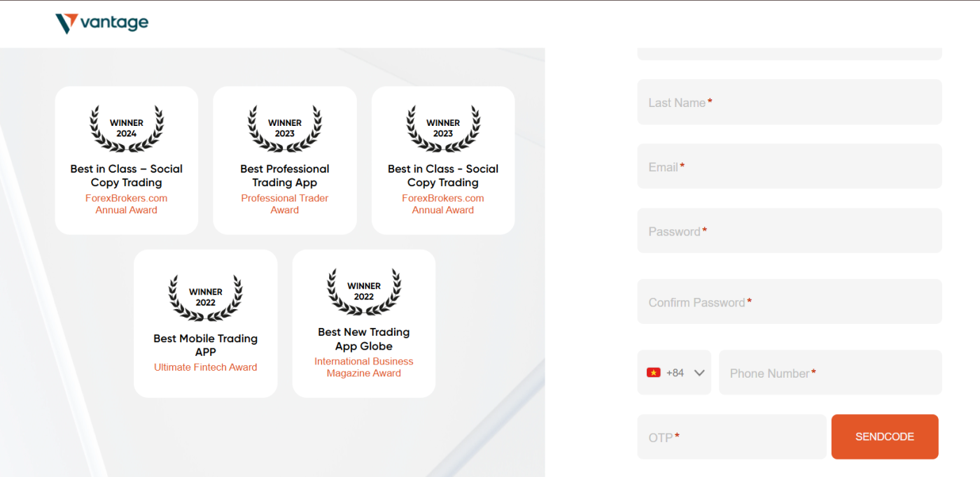980x477 pixels.
Task: Click the Winner 2024 laurel badge
Action: click(127, 129)
